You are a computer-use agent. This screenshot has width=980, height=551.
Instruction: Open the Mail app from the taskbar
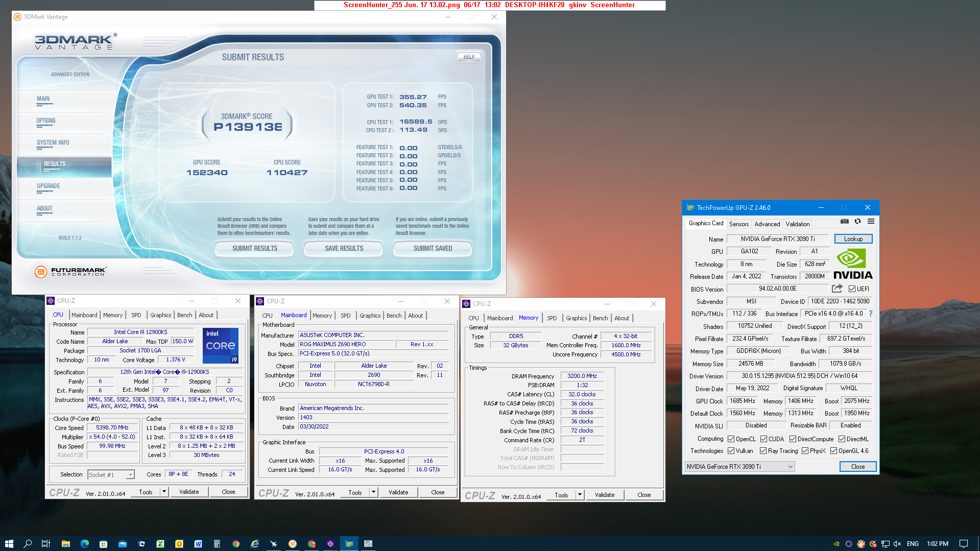[123, 544]
